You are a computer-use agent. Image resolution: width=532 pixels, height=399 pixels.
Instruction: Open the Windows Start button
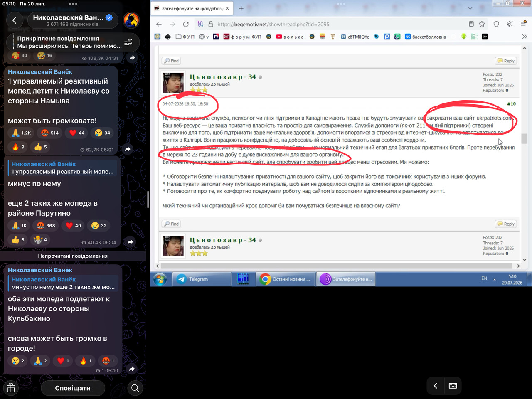(x=160, y=279)
